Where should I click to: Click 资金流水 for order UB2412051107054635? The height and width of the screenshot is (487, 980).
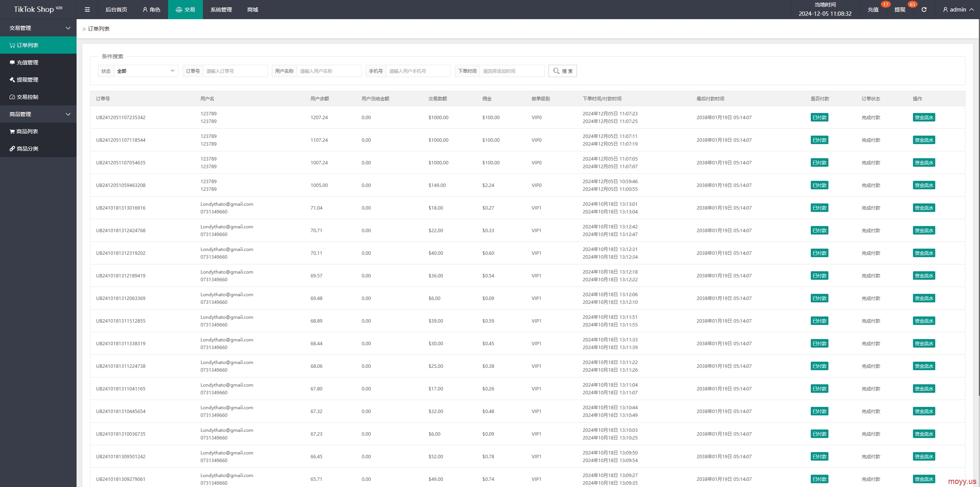pos(924,163)
